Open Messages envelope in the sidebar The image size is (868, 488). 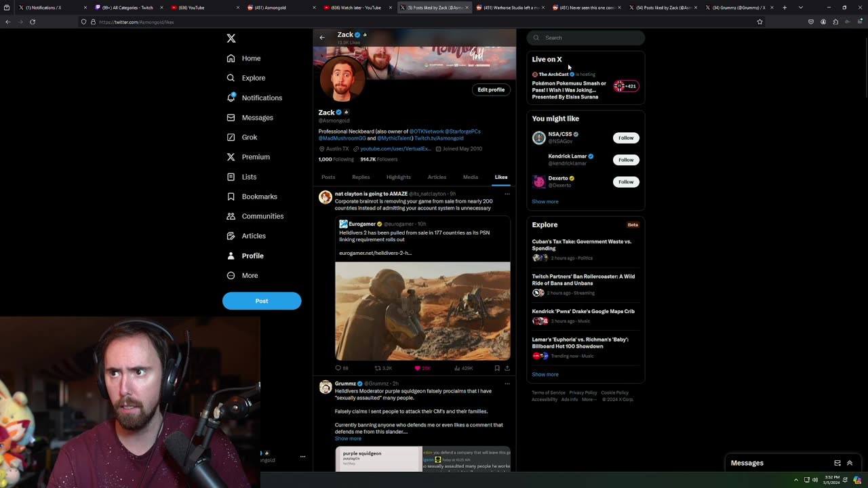coord(250,117)
